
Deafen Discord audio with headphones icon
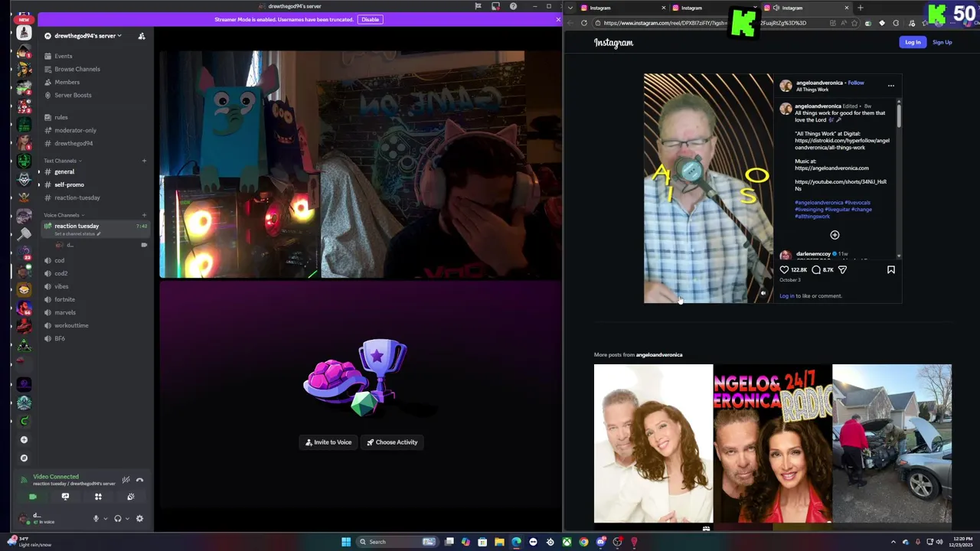pyautogui.click(x=117, y=519)
